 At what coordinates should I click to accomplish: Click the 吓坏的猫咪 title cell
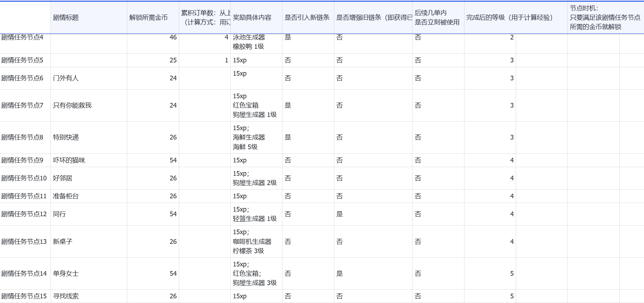(x=89, y=160)
